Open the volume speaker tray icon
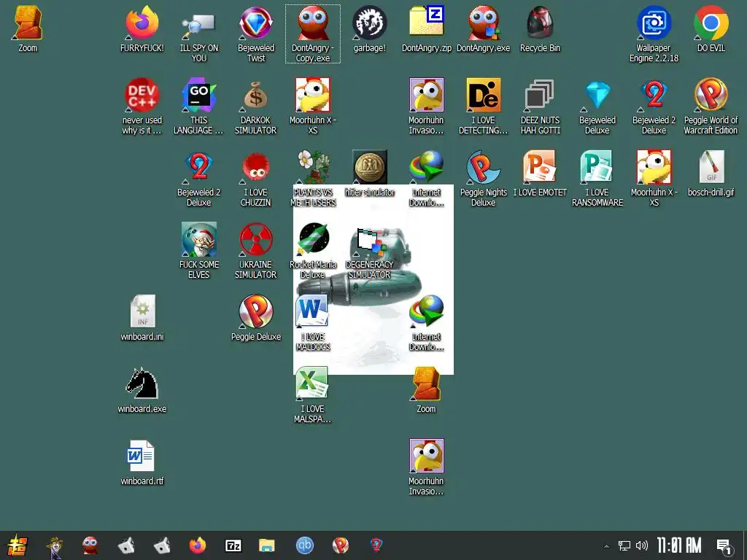The height and width of the screenshot is (560, 747). [x=642, y=545]
